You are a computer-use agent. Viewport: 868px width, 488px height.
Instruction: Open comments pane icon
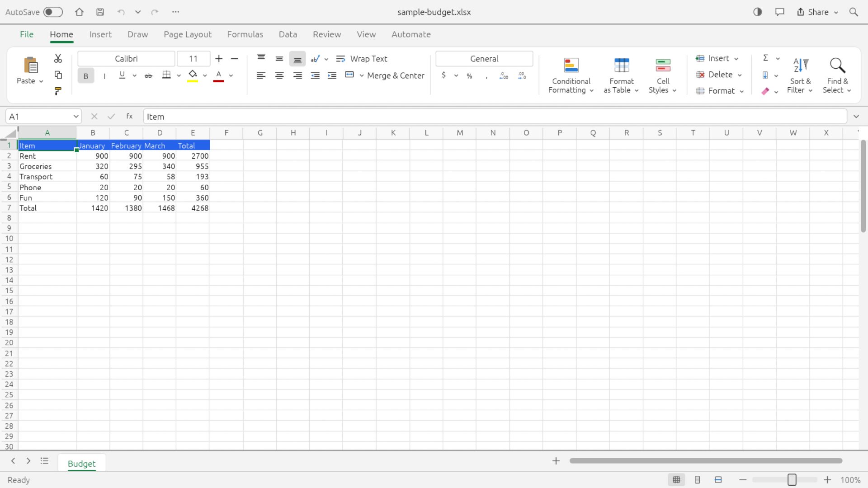(x=779, y=12)
